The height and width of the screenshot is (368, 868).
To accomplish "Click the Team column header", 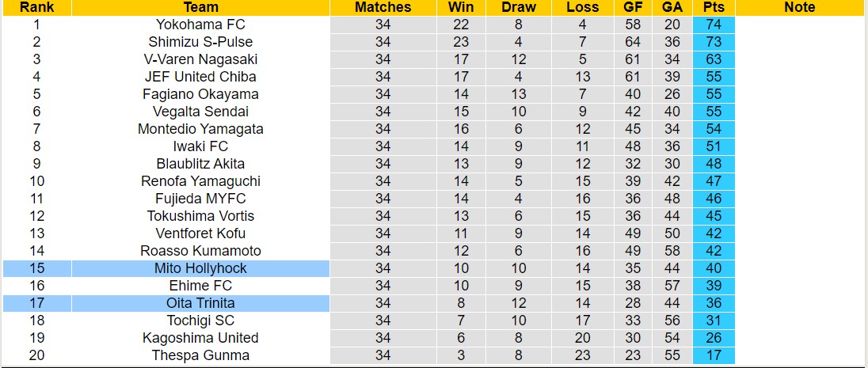I will [x=200, y=7].
